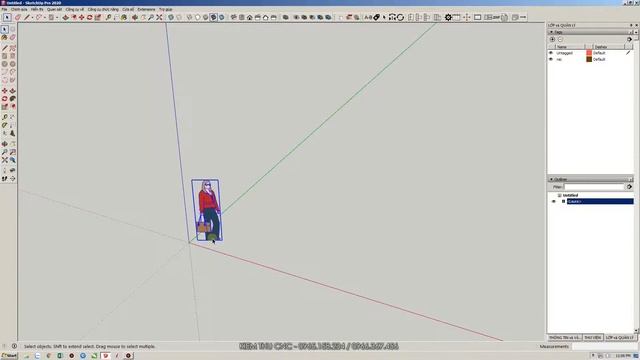The width and height of the screenshot is (640, 360).
Task: Open the shape tool dropdown arrow
Action: pos(57,17)
